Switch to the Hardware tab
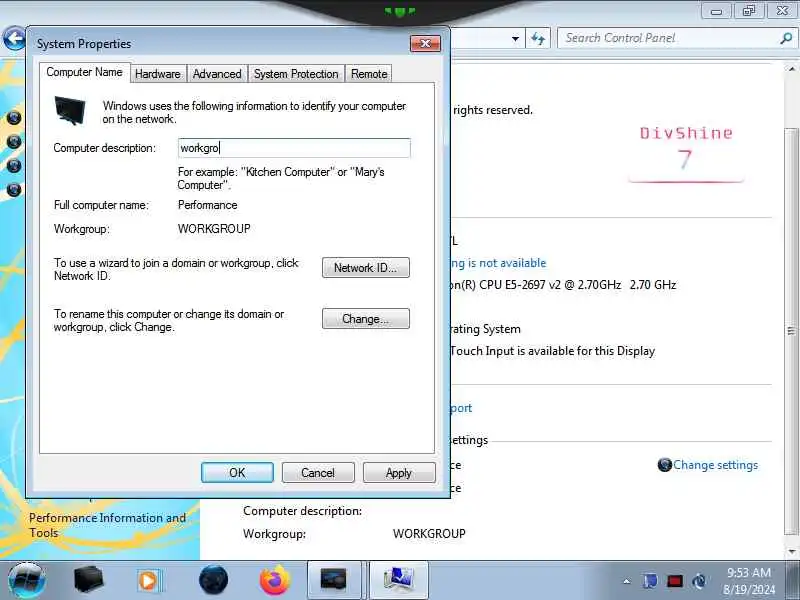800x600 pixels. coord(158,74)
